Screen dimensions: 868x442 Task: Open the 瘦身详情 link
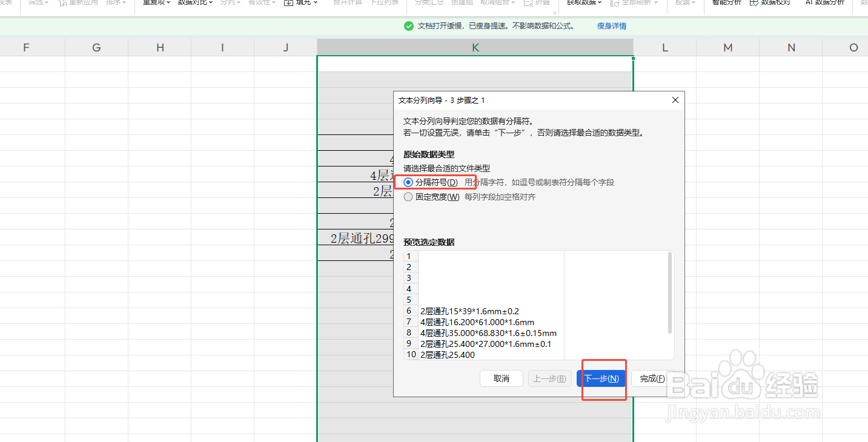[x=611, y=25]
